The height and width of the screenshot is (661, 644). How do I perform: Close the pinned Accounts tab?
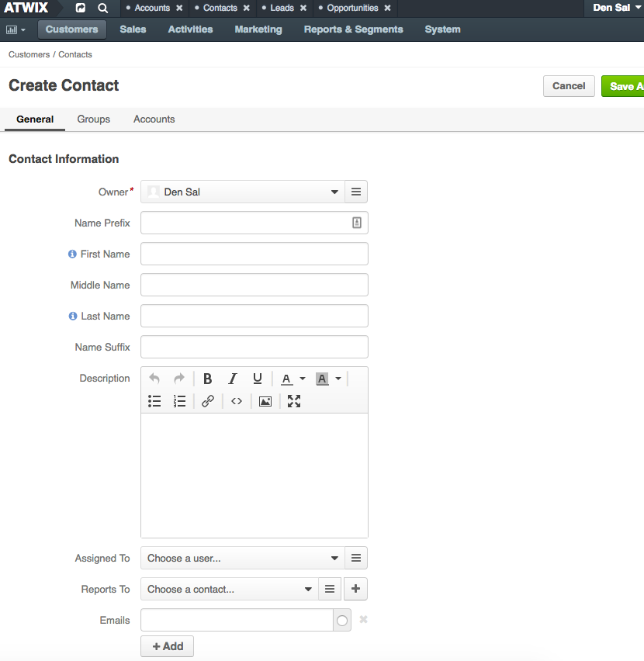coord(179,8)
